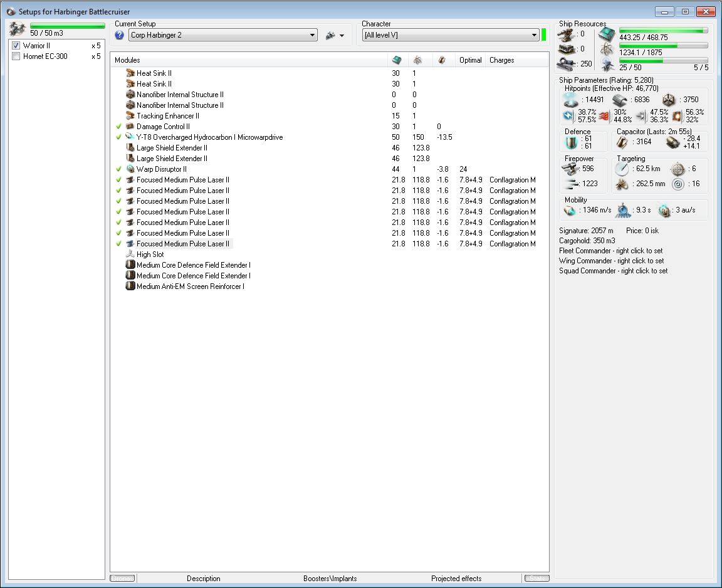Click Wing Commander right click to set
Image resolution: width=722 pixels, height=588 pixels.
[x=612, y=261]
